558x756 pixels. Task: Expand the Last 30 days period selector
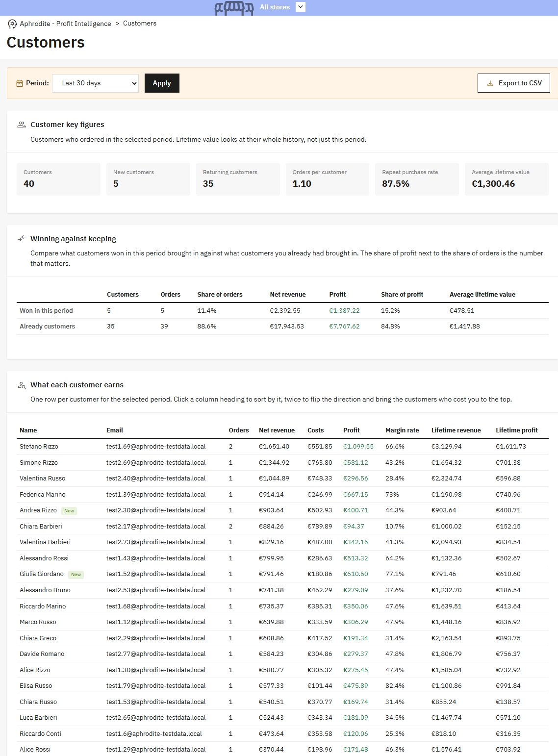(x=95, y=83)
